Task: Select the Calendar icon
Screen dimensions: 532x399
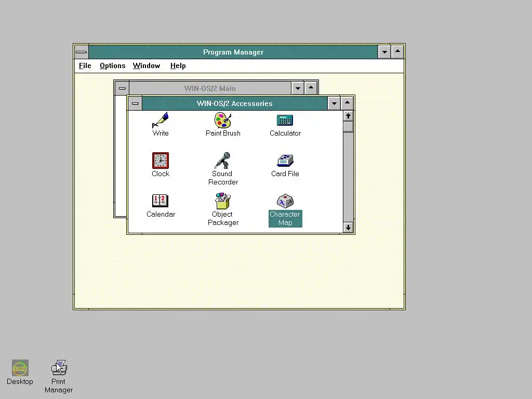Action: (x=160, y=201)
